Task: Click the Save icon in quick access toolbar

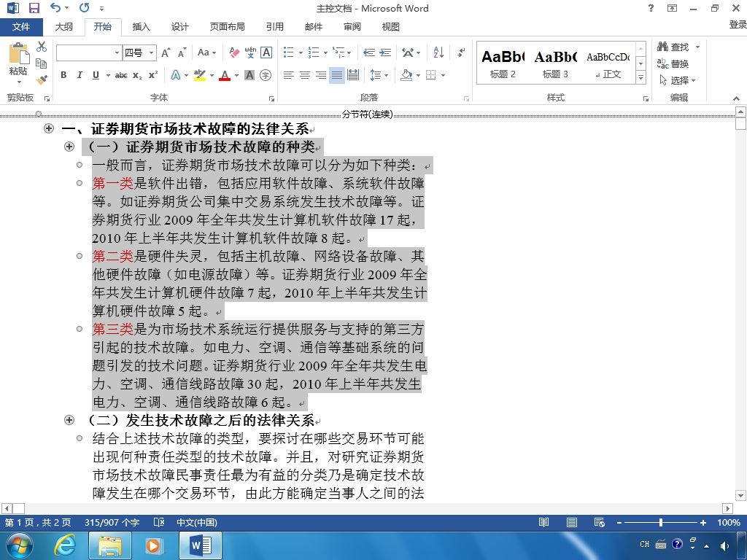Action: click(x=34, y=8)
